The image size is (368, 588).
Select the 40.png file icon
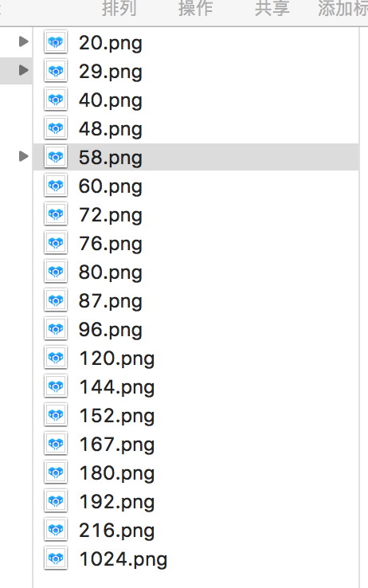(56, 100)
